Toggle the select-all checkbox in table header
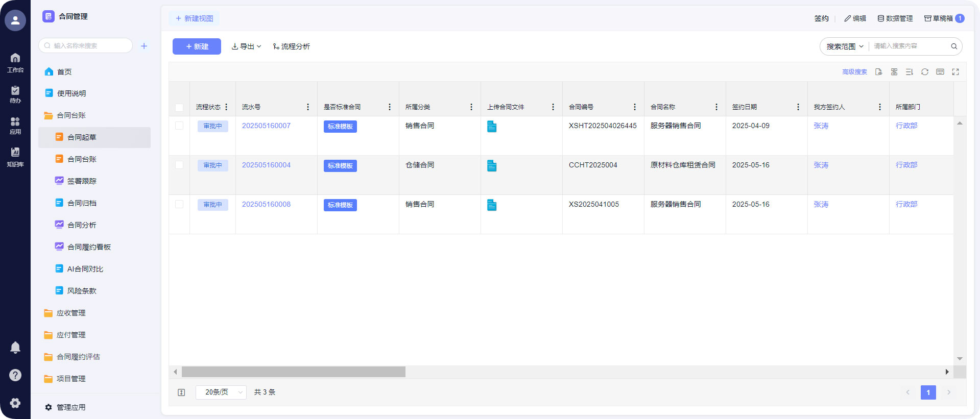This screenshot has height=419, width=980. [179, 107]
